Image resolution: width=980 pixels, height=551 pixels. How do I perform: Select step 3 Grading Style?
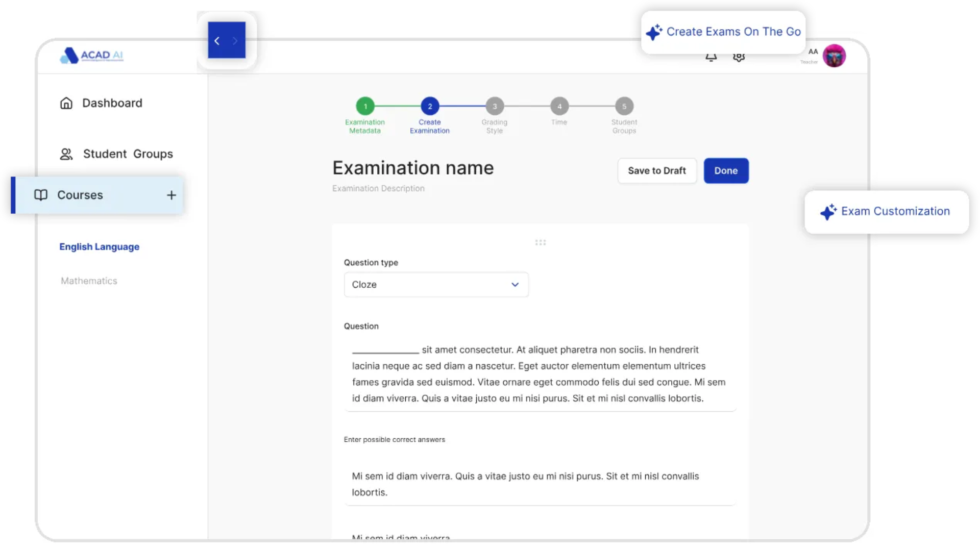[494, 107]
